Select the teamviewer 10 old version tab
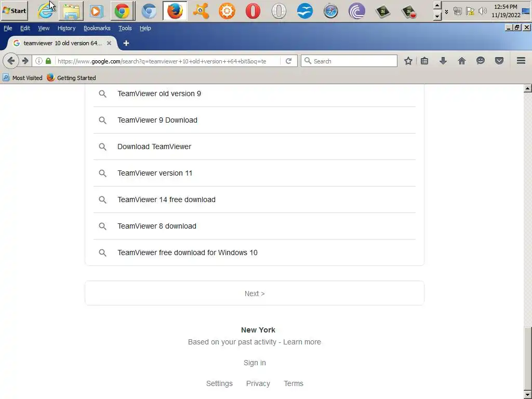Viewport: 532px width, 399px height. pyautogui.click(x=62, y=43)
